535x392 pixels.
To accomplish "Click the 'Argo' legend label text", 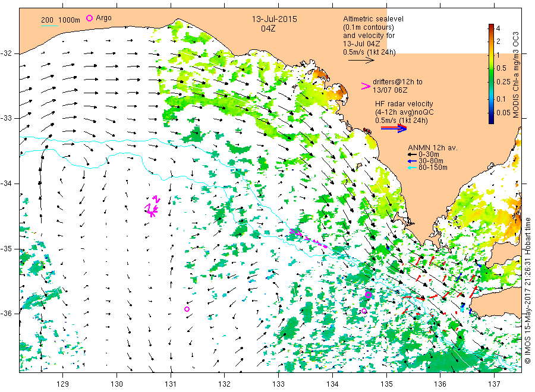I will click(103, 18).
